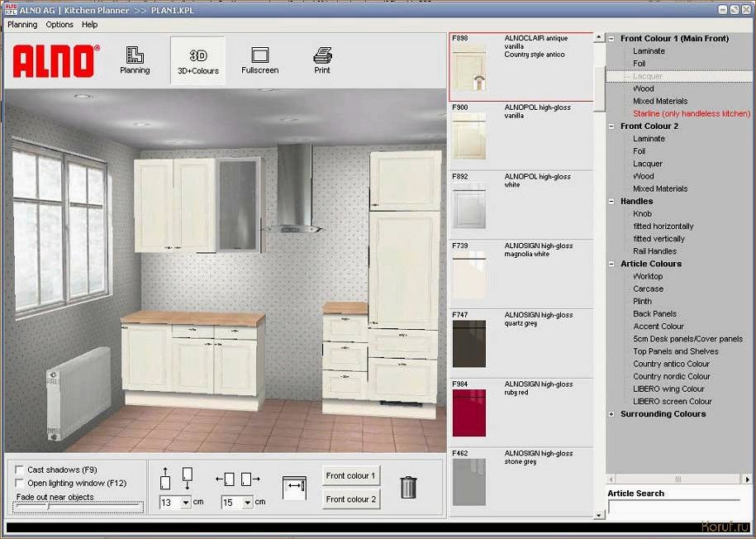Screen dimensions: 756x539
Task: Collapse the Handles tree section
Action: 611,201
